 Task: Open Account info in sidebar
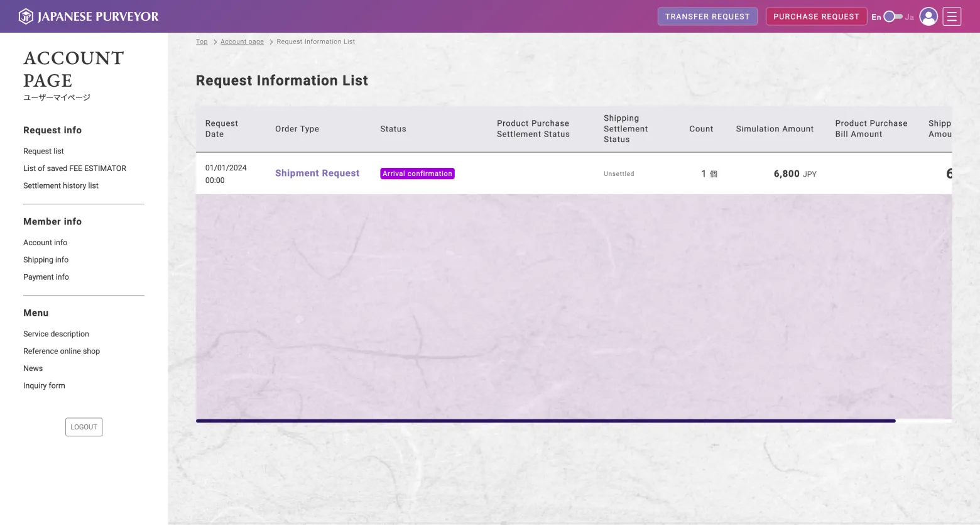pos(45,243)
